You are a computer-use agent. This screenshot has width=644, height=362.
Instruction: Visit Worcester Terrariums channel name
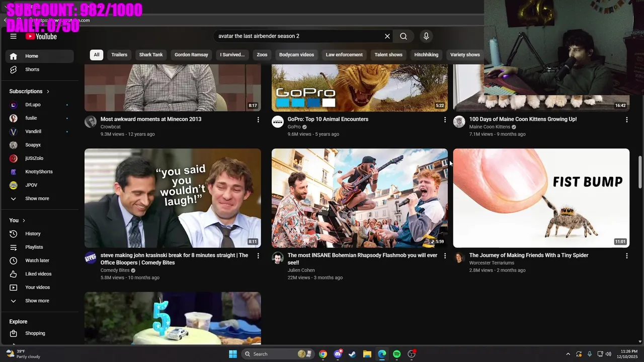[492, 263]
